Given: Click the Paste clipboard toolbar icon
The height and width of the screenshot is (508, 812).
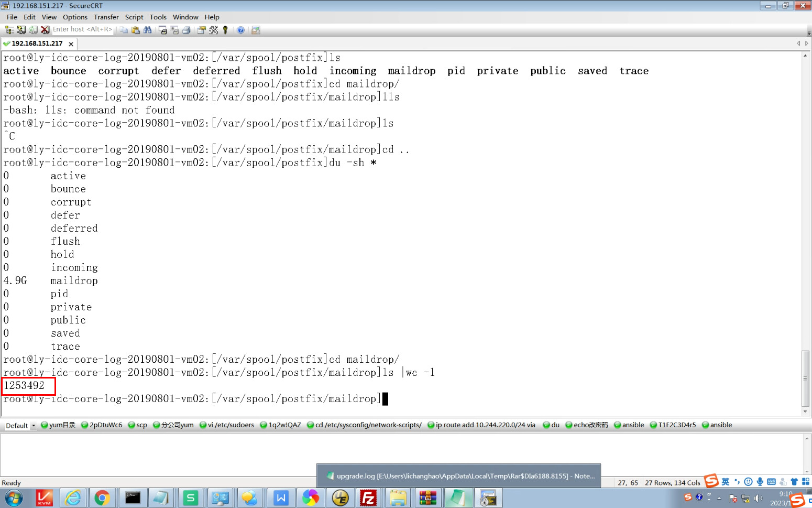Looking at the screenshot, I should [x=136, y=30].
